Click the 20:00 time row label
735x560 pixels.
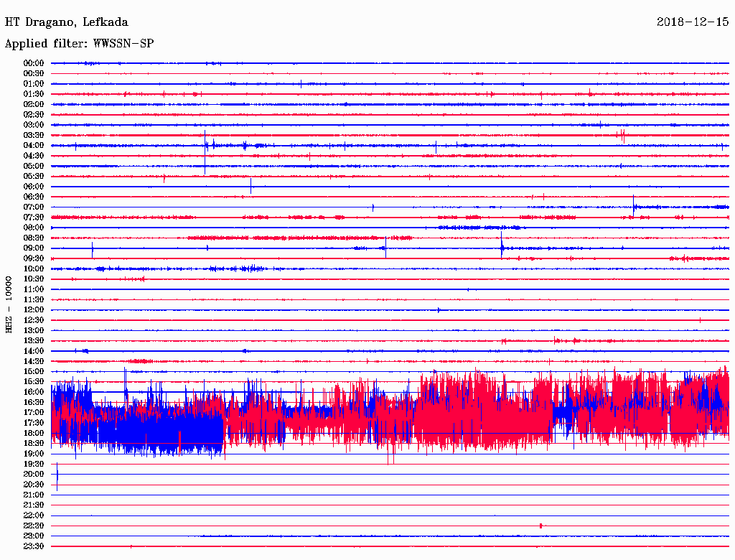[34, 474]
